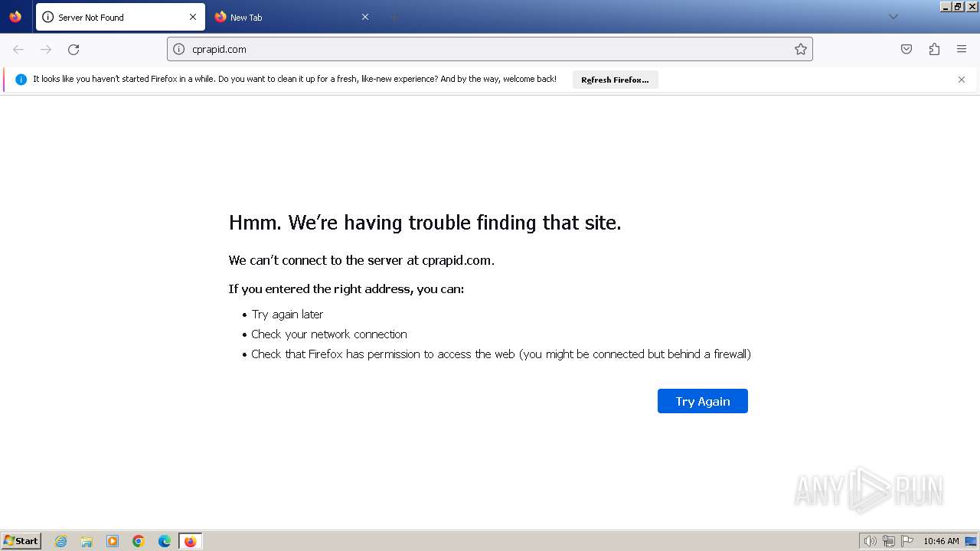Click the volume speaker tray icon

pos(870,541)
